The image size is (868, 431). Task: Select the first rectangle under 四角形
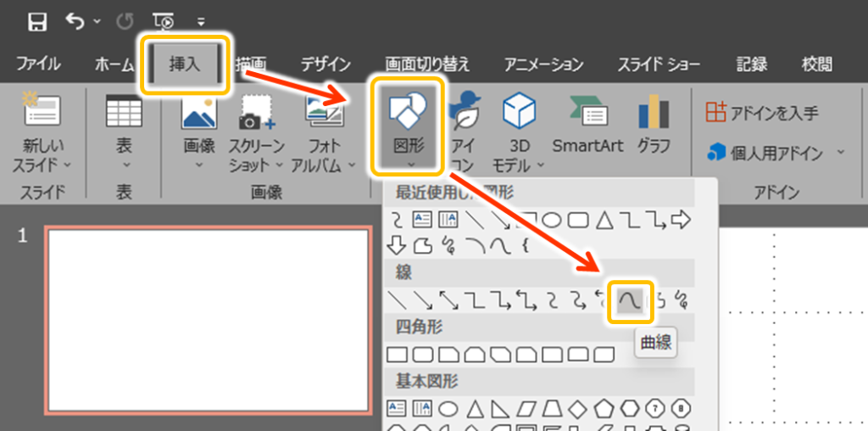(x=397, y=352)
